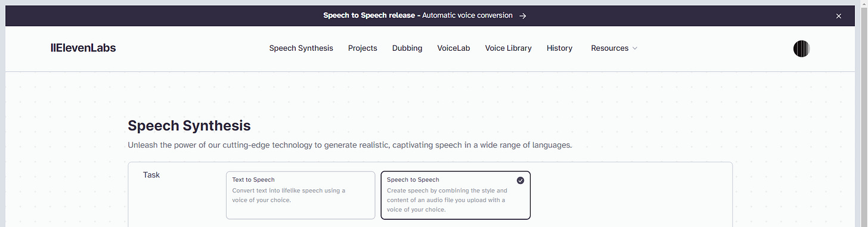868x227 pixels.
Task: Select the Text to Speech task option
Action: click(300, 195)
